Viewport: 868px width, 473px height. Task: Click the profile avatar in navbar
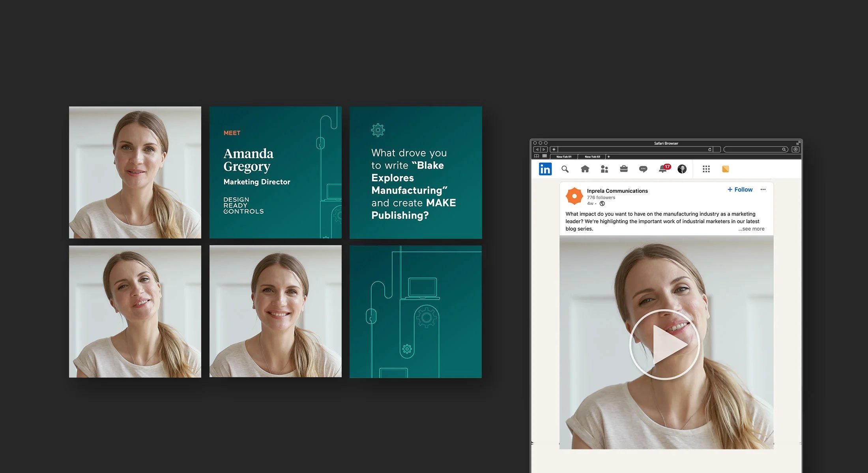[682, 169]
